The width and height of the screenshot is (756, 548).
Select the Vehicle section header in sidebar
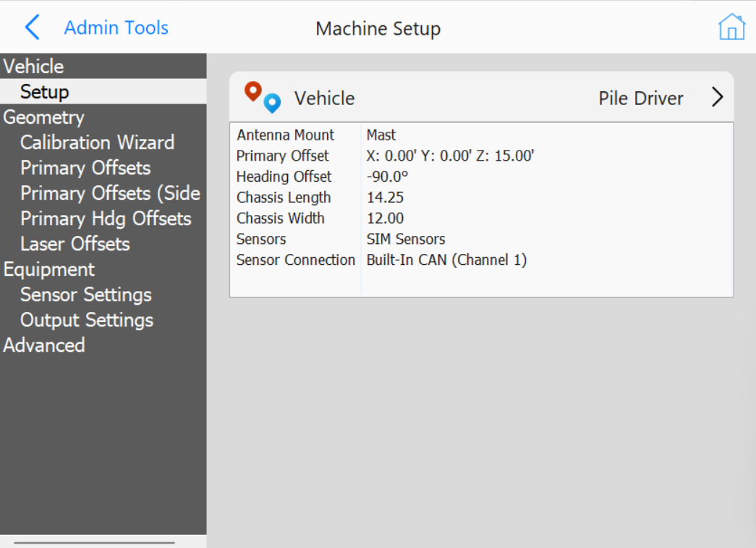[103, 66]
